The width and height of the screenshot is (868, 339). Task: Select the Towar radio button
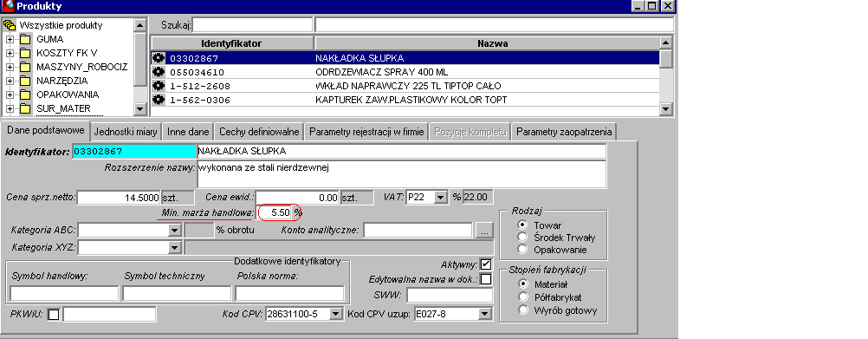coord(522,225)
